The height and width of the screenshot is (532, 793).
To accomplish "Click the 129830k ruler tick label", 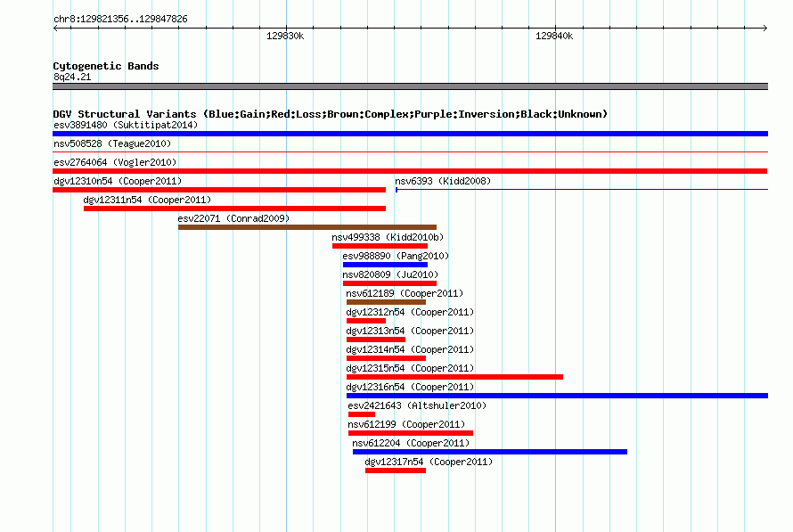I will [x=285, y=36].
